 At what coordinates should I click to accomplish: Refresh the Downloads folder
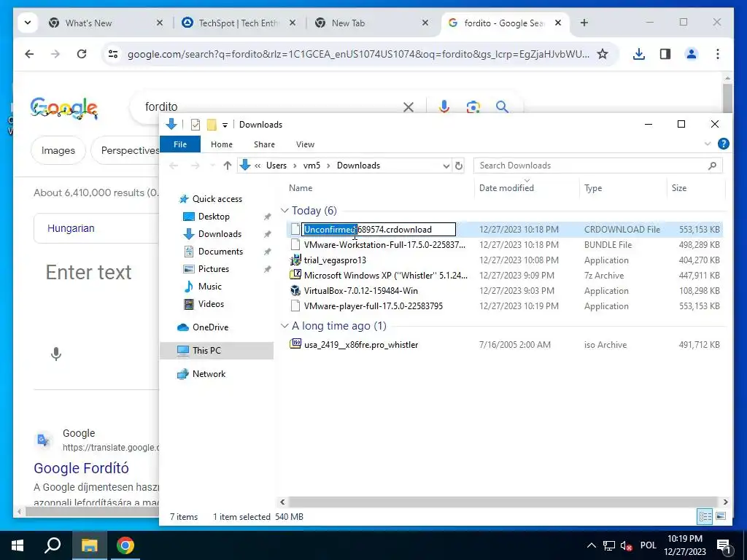[458, 166]
